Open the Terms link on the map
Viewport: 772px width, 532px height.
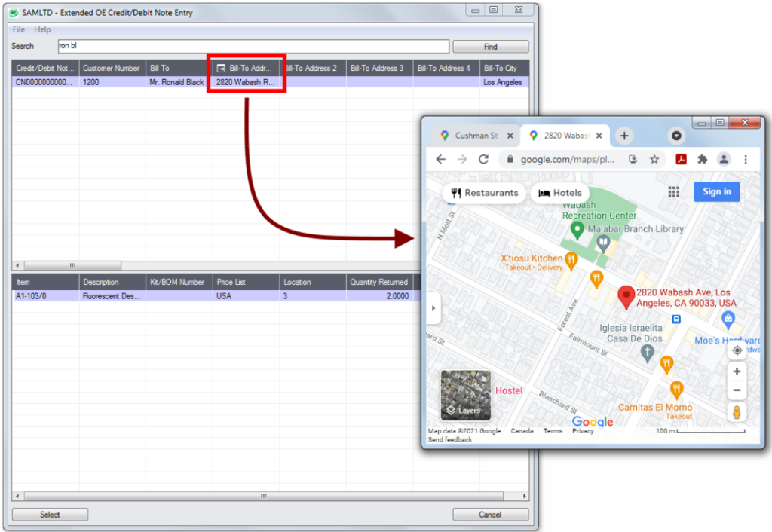(553, 431)
